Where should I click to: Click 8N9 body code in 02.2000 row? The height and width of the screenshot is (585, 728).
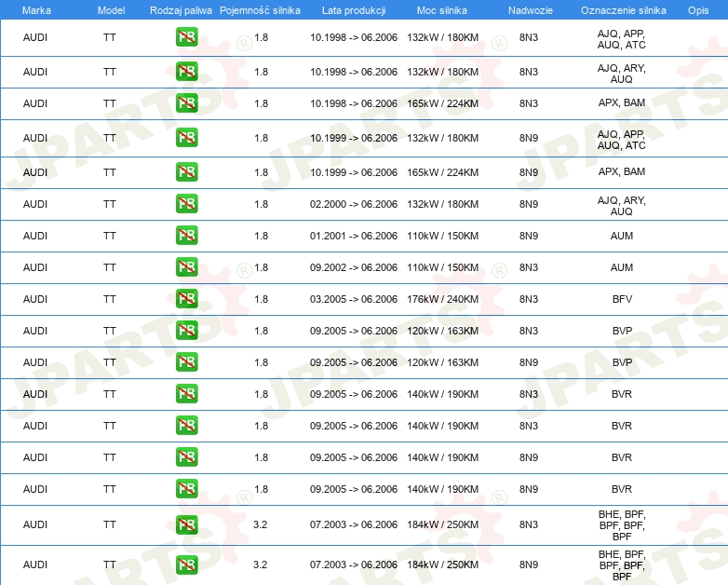pos(529,204)
